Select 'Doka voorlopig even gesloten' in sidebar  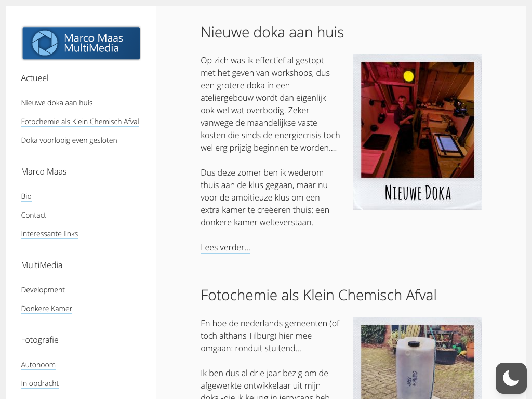point(69,140)
